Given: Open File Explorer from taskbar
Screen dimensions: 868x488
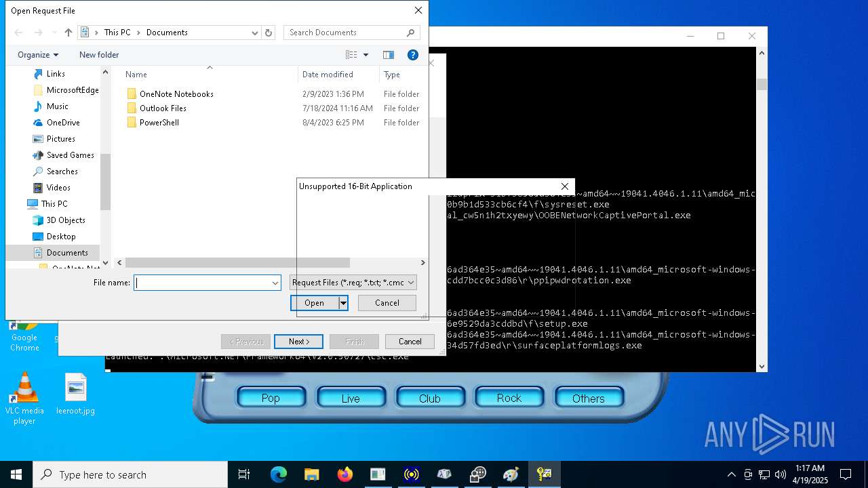Looking at the screenshot, I should point(312,474).
